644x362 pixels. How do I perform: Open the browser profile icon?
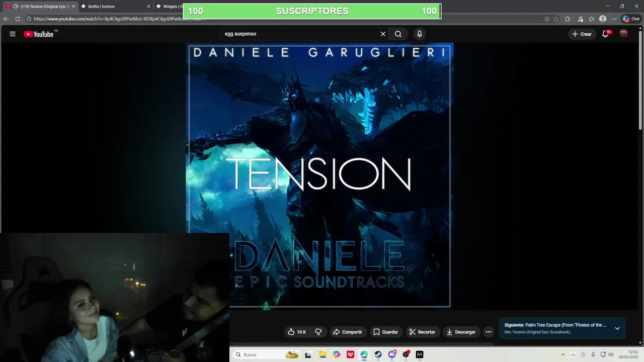point(603,19)
